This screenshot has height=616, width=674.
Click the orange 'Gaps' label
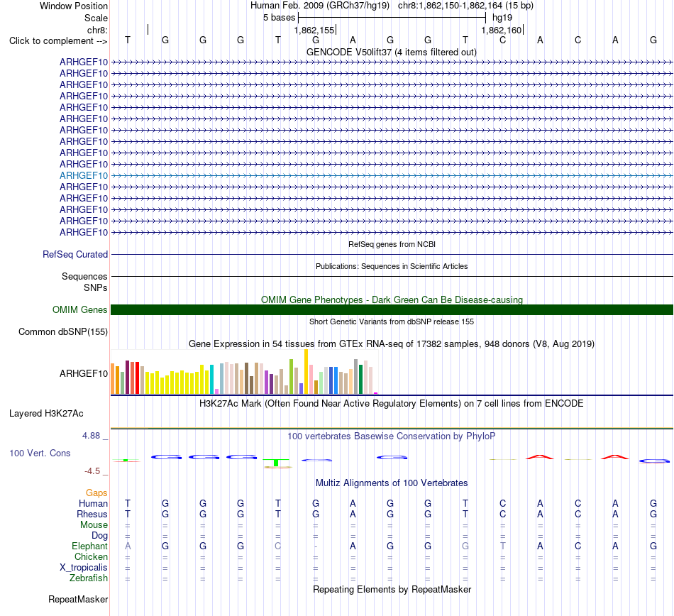(x=96, y=493)
